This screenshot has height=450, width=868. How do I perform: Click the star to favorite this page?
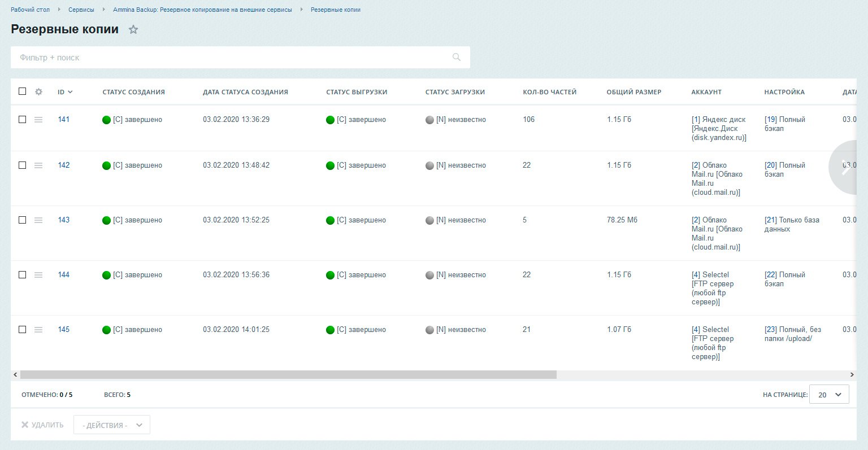(133, 29)
